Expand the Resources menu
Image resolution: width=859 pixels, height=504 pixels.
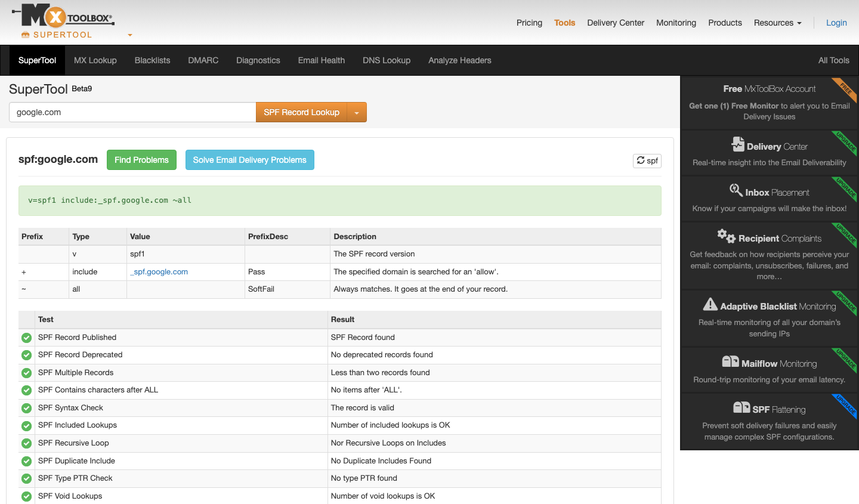778,23
